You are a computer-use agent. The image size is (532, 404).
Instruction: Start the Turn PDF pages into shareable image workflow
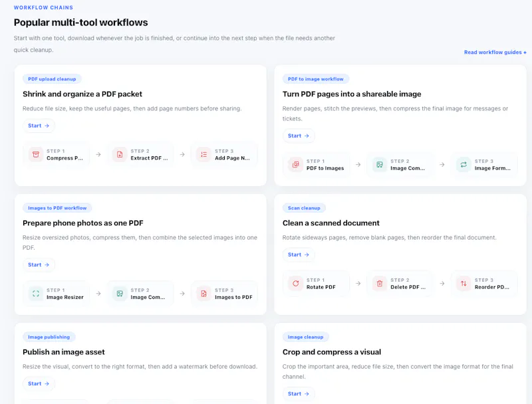299,136
